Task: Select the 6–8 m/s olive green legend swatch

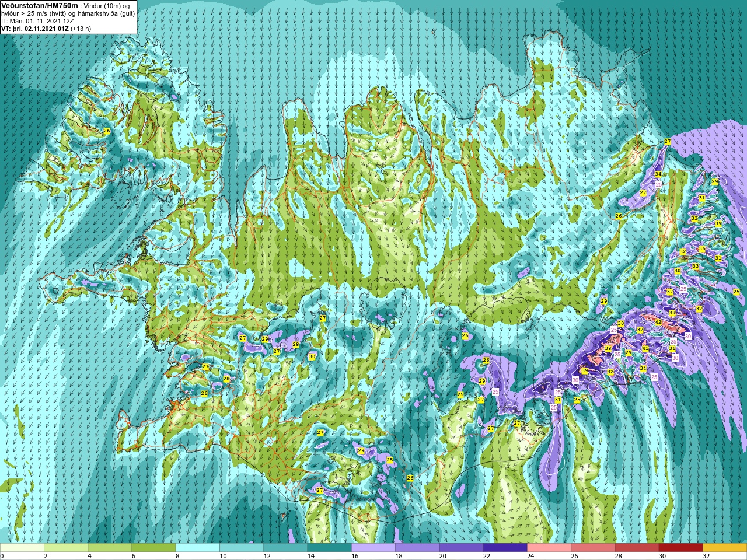Action: [x=153, y=548]
